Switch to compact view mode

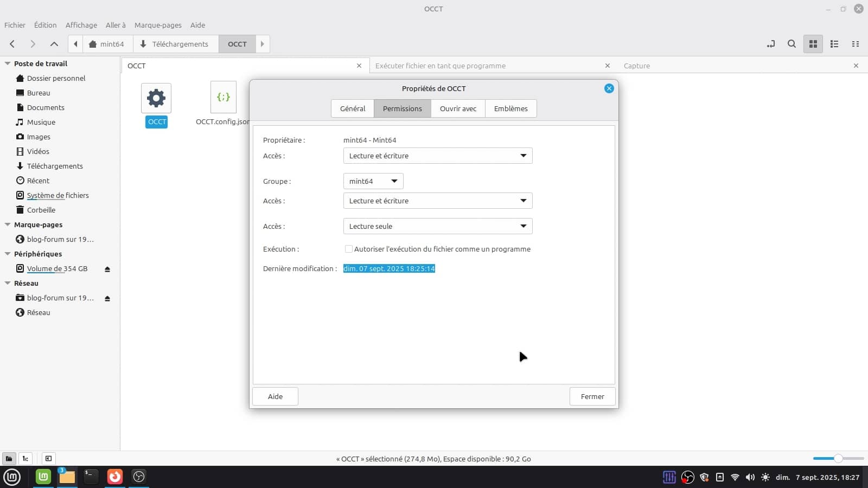856,44
